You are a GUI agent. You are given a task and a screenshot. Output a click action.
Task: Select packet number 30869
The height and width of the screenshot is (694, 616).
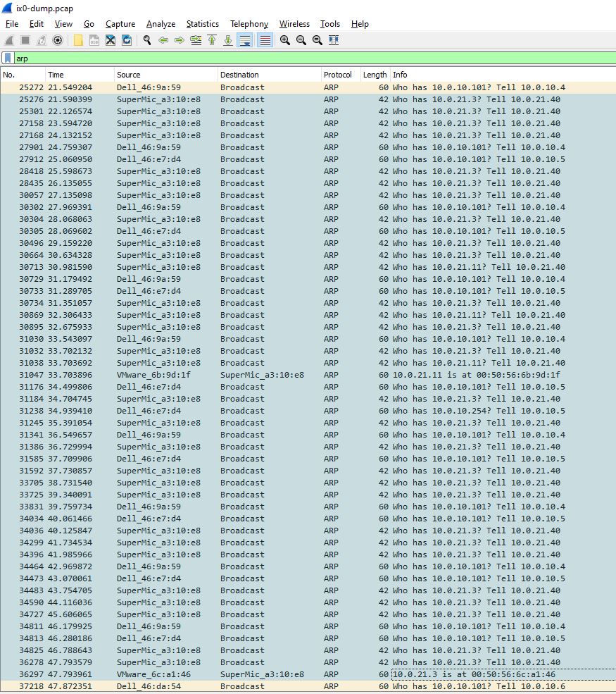[308, 315]
